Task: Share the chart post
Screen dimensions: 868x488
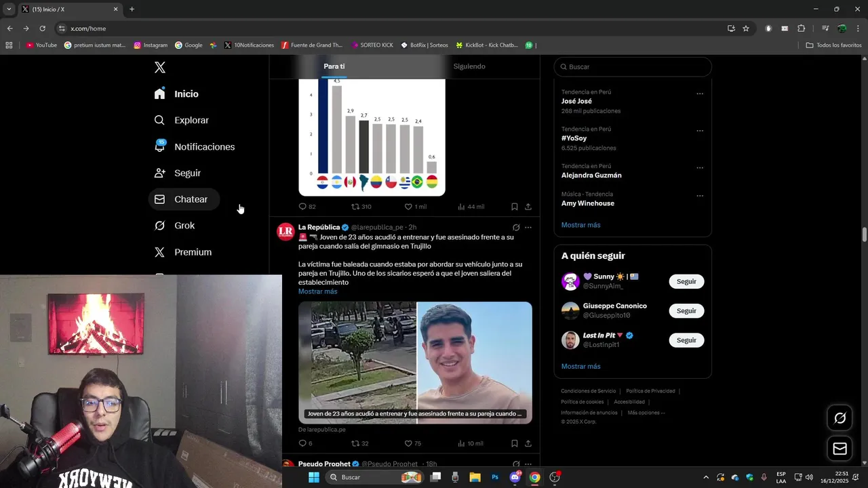Action: click(528, 207)
